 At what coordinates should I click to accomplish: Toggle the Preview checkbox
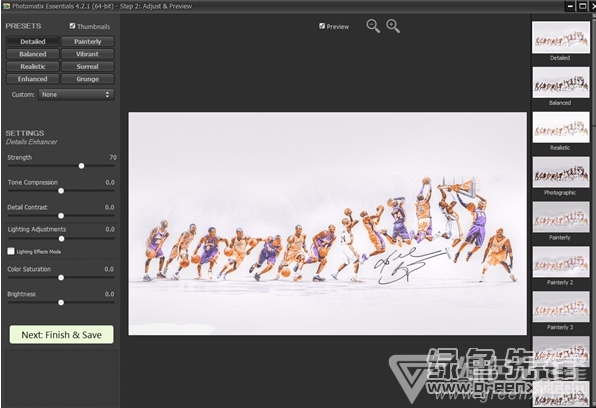[x=322, y=26]
